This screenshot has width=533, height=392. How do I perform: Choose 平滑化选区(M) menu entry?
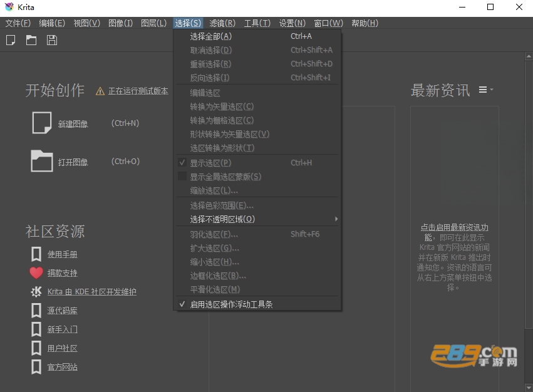(x=257, y=289)
